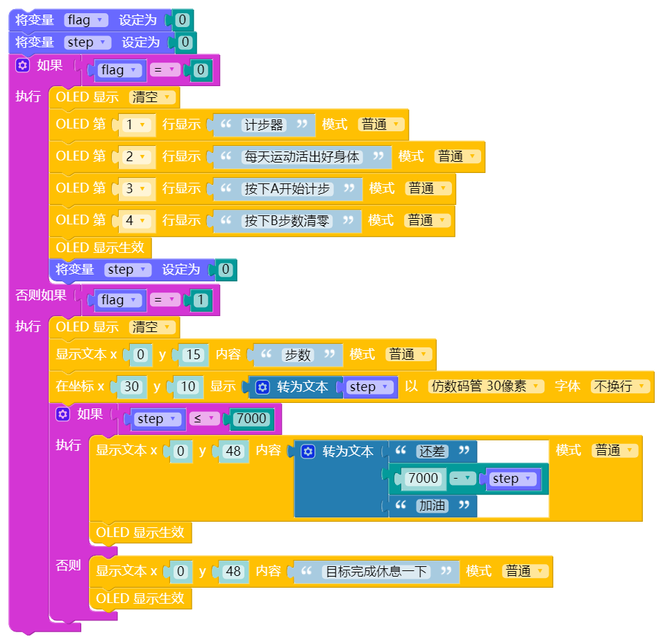Open the step variable dropdown in the second set block
Image resolution: width=663 pixels, height=644 pixels.
coord(87,42)
